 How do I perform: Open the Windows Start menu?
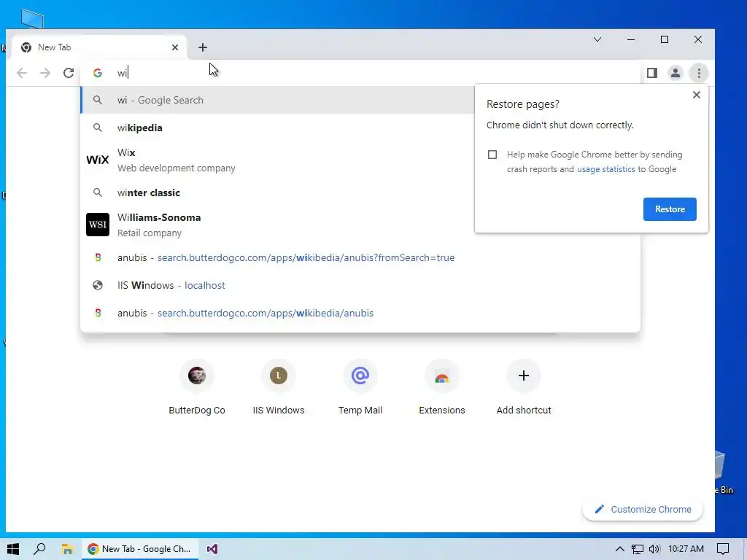coord(13,549)
